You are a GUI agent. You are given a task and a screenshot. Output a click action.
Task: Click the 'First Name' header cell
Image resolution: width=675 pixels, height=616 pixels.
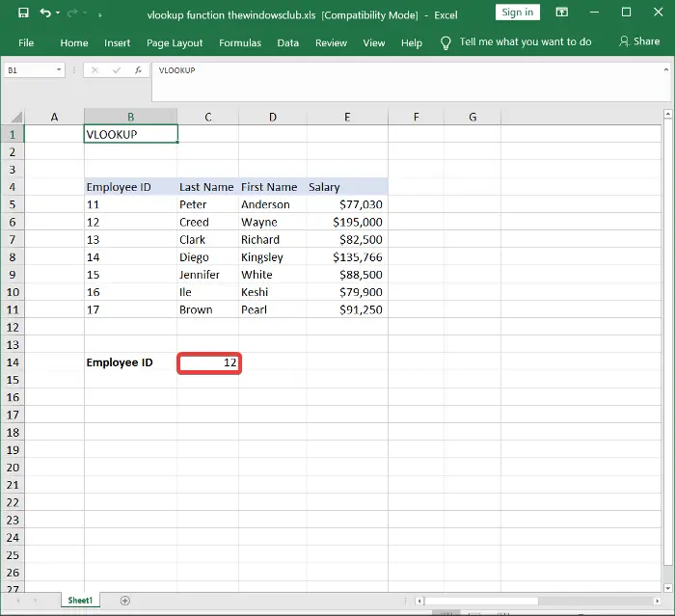pos(273,187)
